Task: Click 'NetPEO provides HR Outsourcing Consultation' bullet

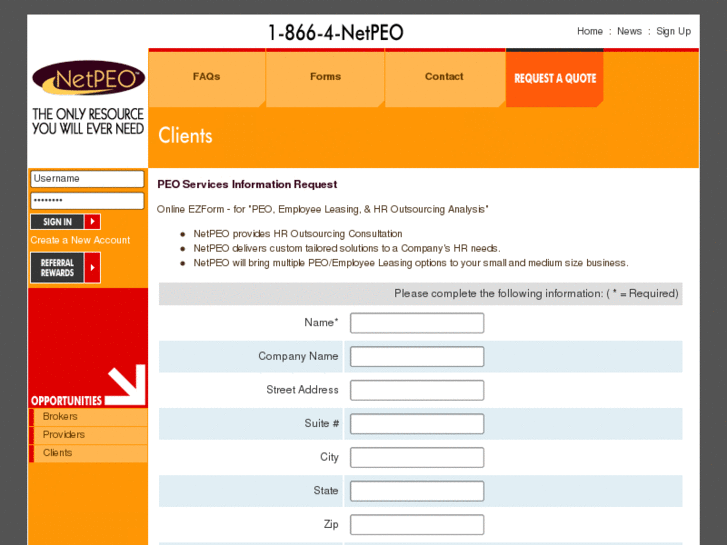Action: pos(298,234)
